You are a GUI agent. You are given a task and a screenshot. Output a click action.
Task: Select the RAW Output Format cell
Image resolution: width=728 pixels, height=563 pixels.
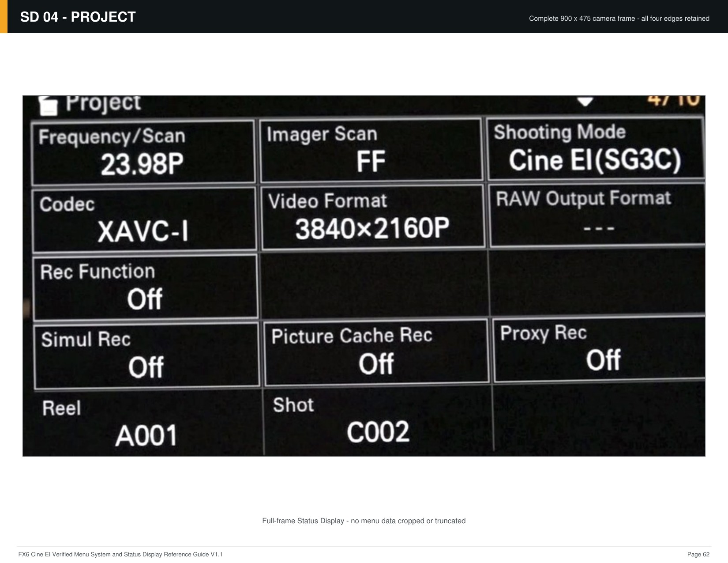597,215
